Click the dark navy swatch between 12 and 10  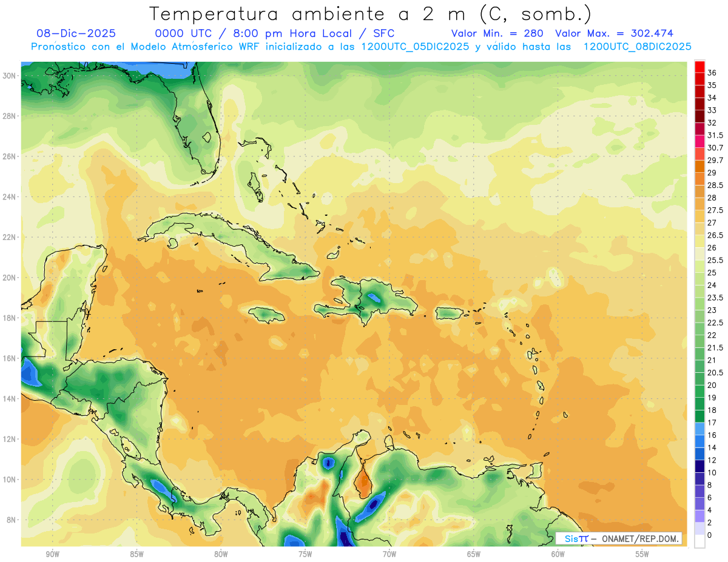(x=699, y=466)
